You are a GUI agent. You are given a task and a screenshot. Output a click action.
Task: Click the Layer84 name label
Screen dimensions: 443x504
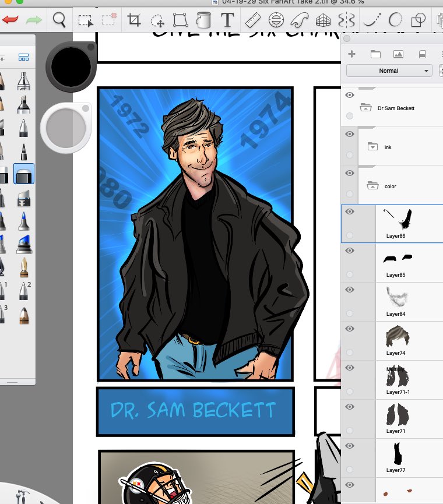(x=396, y=314)
